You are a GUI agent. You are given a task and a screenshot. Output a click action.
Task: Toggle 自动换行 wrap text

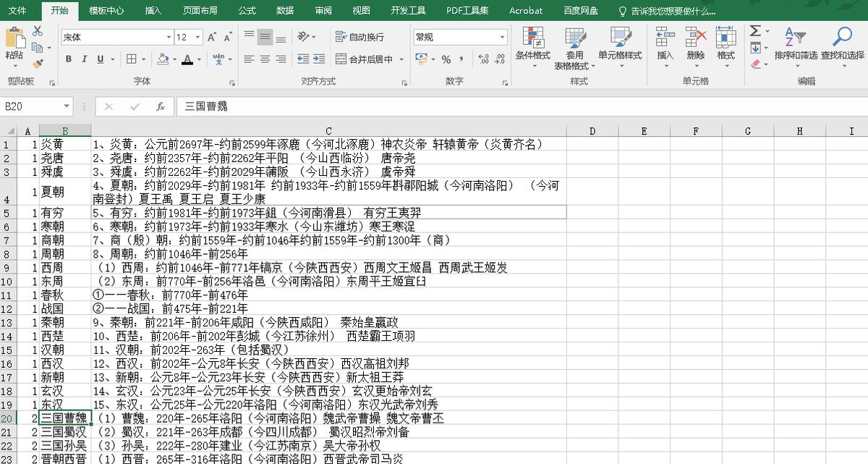360,37
